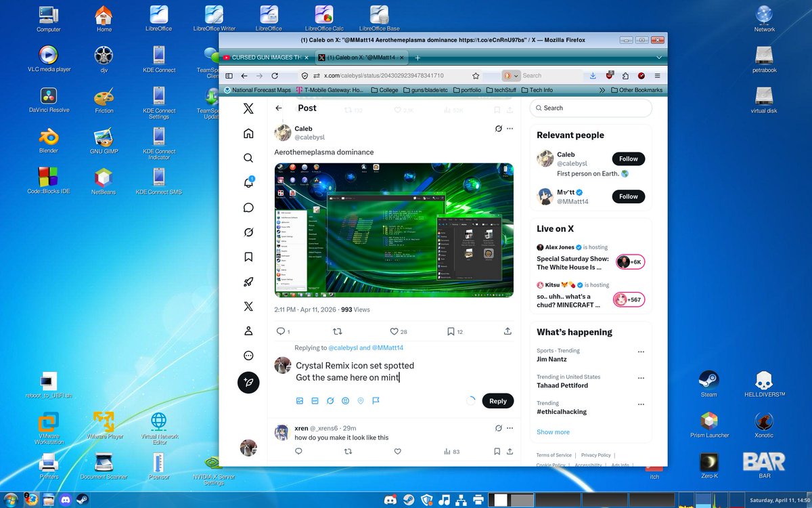
Task: Add a GIF to the reply
Action: coord(315,401)
